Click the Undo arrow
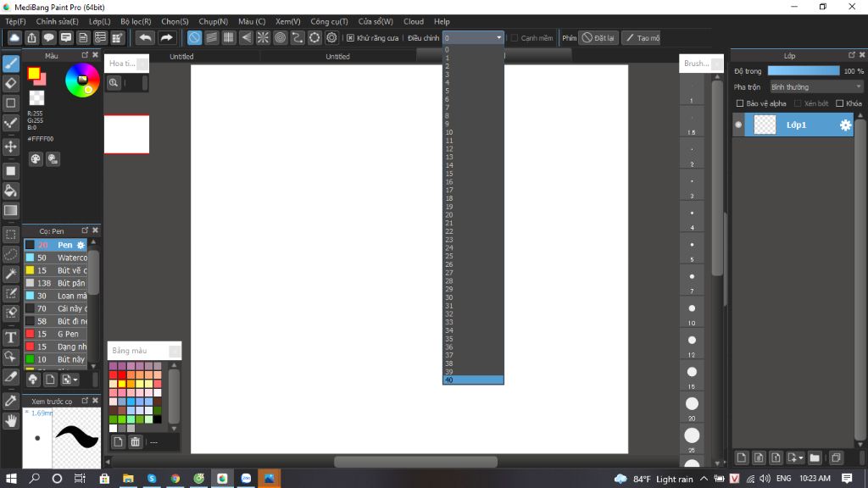 point(145,37)
